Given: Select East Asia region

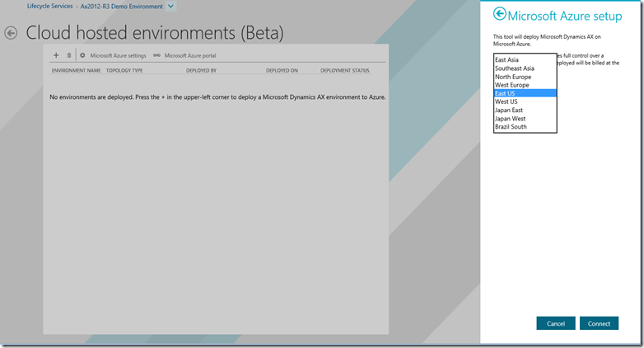Looking at the screenshot, I should (525, 59).
